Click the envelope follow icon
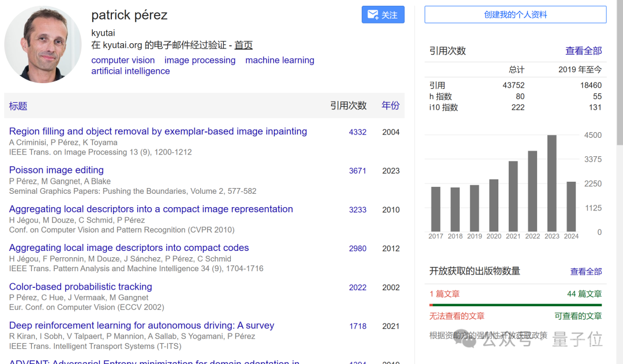This screenshot has height=364, width=623. (373, 14)
